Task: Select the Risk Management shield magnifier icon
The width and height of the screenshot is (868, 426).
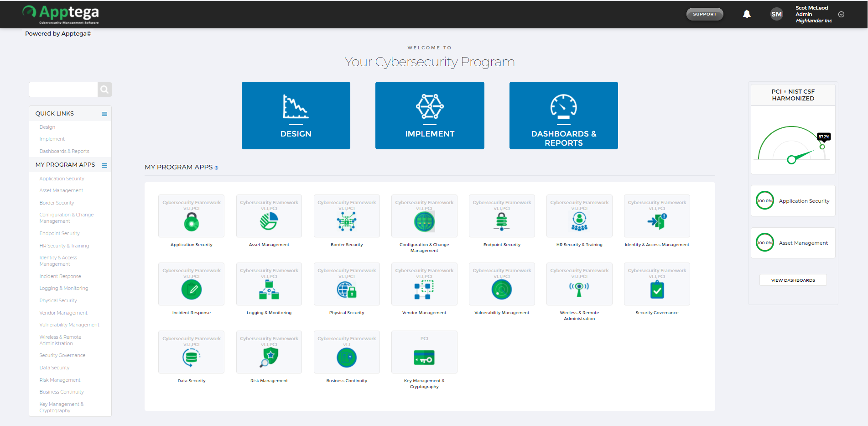Action: [269, 358]
